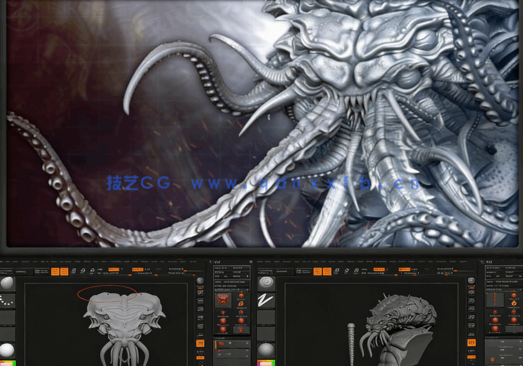Open the white material sphere in left ZBrush window
This screenshot has height=366, width=523.
7,350
